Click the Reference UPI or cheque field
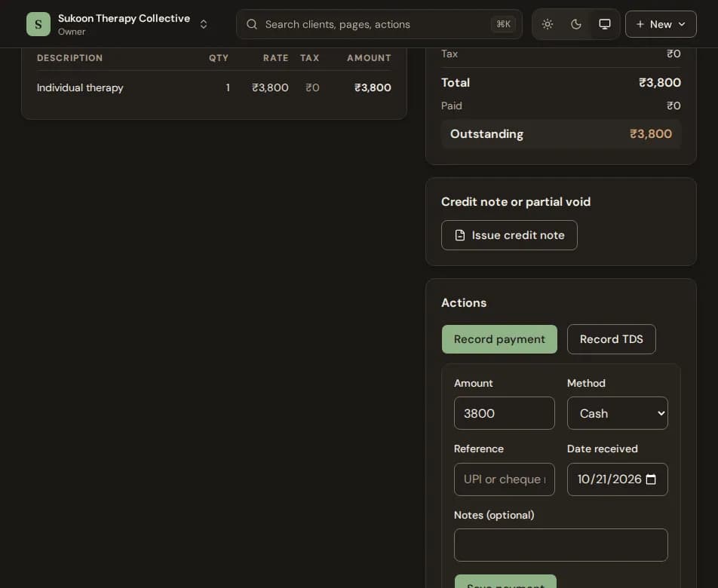Viewport: 718px width, 588px height. pos(504,479)
